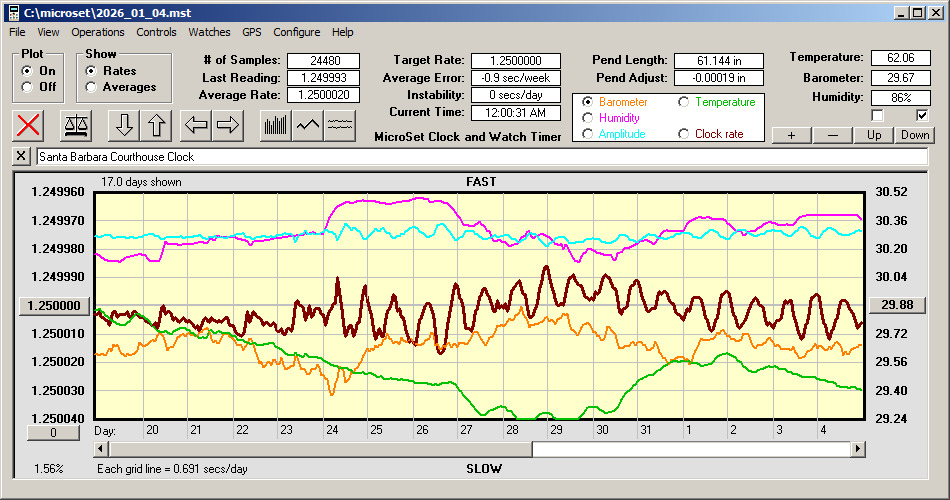Click the 1.250000 center rate button
The width and height of the screenshot is (950, 500).
[x=55, y=305]
